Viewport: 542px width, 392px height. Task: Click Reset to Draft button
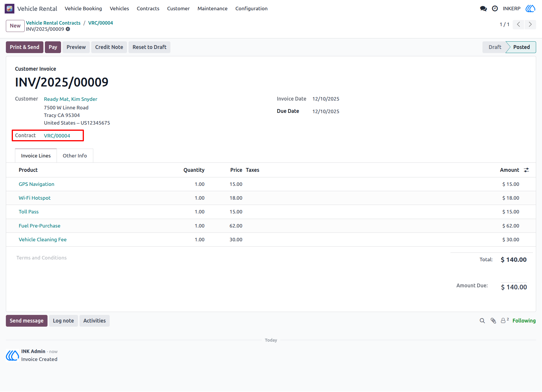point(149,47)
